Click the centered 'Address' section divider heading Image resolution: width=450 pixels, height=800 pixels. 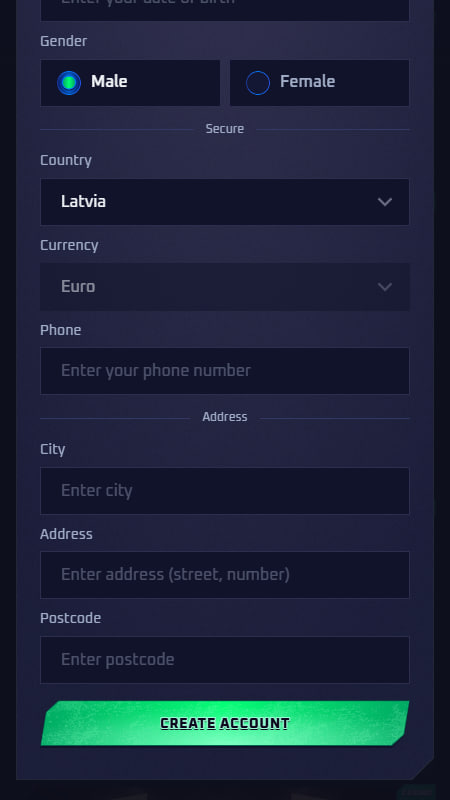[225, 417]
